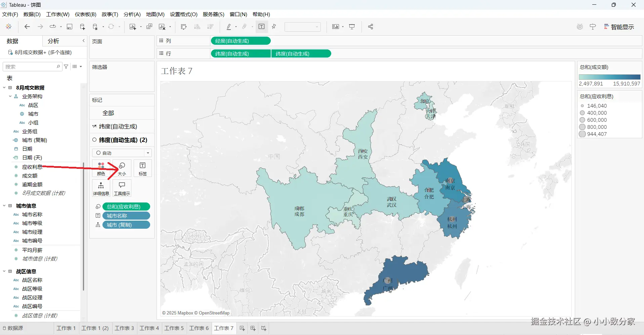Sort descending toolbar icon
This screenshot has height=335, width=644.
click(x=210, y=27)
